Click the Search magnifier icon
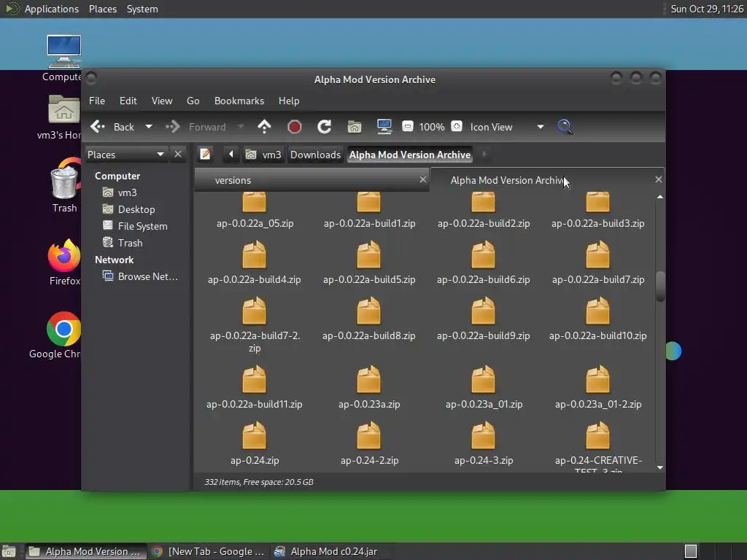The width and height of the screenshot is (747, 560). coord(565,127)
